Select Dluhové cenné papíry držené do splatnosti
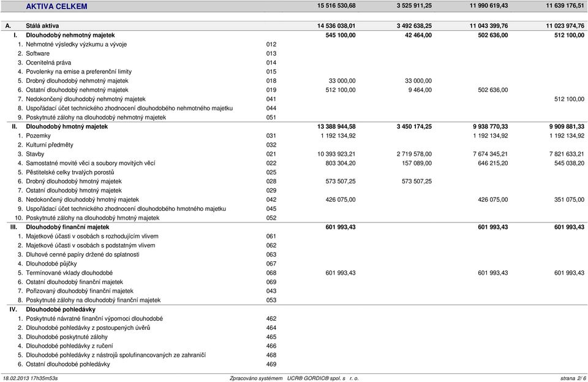 pos(83,254)
